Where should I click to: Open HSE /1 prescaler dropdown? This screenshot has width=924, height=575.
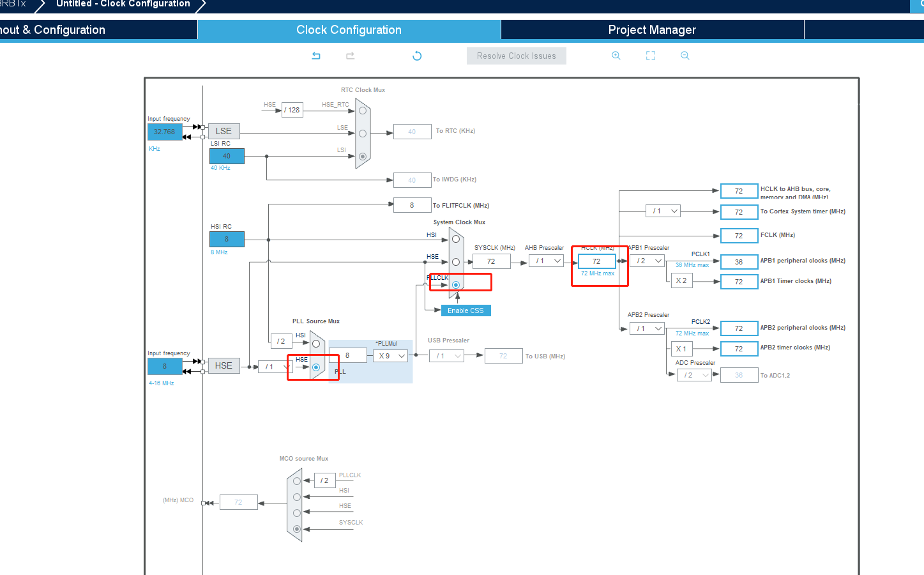(275, 367)
